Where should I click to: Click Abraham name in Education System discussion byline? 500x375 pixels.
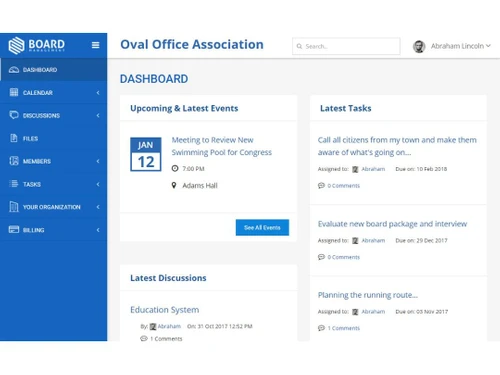coord(169,326)
